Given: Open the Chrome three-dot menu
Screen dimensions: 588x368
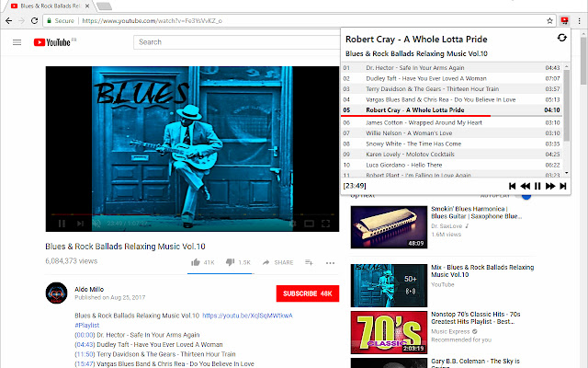Looking at the screenshot, I should click(x=579, y=20).
